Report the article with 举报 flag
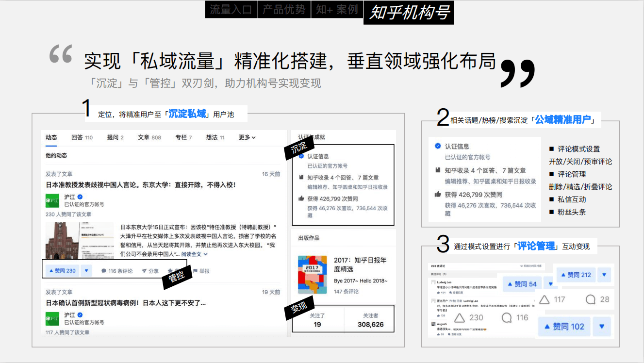 [201, 271]
